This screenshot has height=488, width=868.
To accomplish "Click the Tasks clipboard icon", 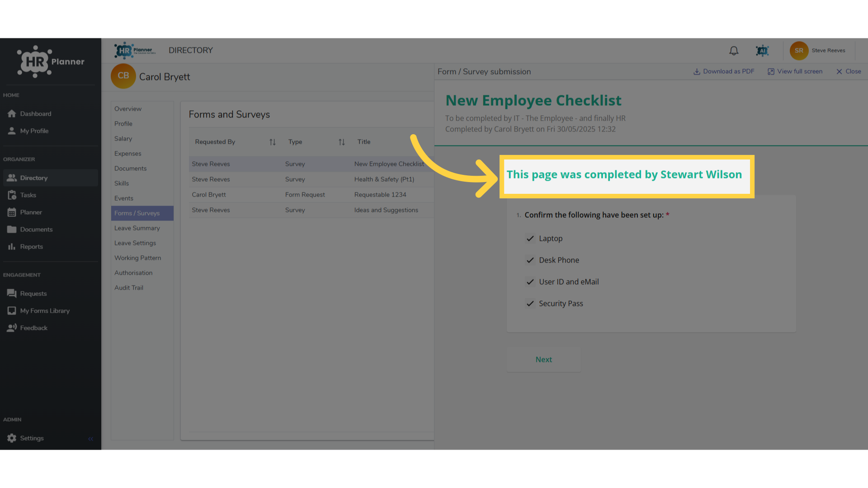I will click(12, 195).
